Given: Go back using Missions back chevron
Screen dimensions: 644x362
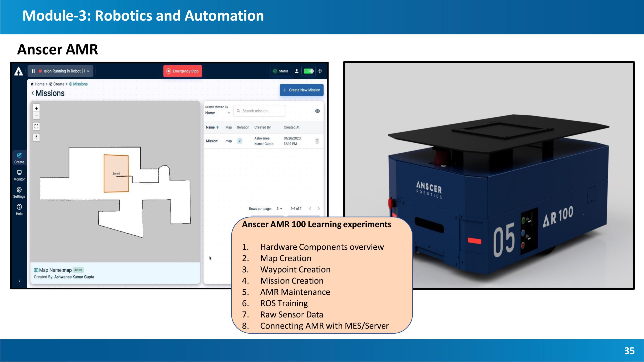Looking at the screenshot, I should click(33, 93).
